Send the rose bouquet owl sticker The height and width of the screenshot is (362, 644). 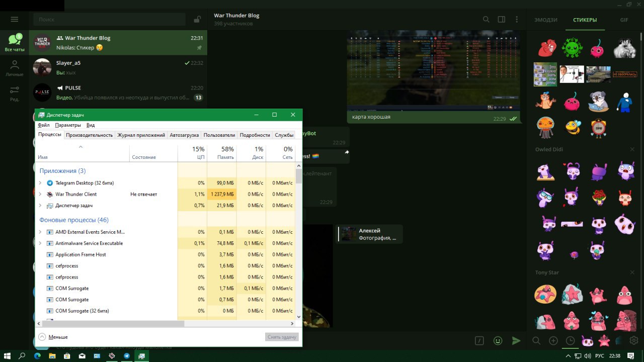click(598, 198)
